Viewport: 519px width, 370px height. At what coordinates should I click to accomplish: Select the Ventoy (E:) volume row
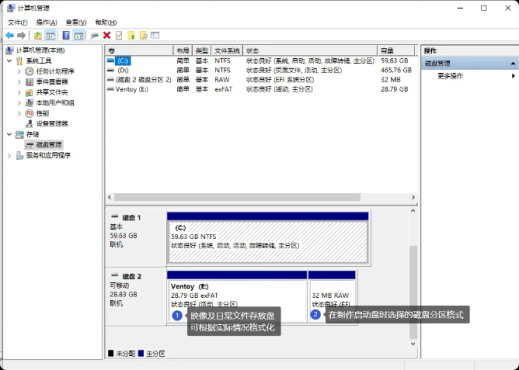tap(260, 89)
